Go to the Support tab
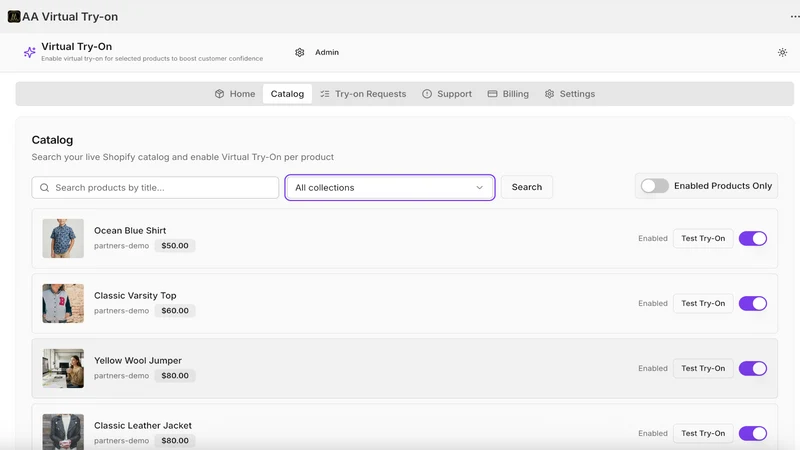The width and height of the screenshot is (800, 450). 447,94
